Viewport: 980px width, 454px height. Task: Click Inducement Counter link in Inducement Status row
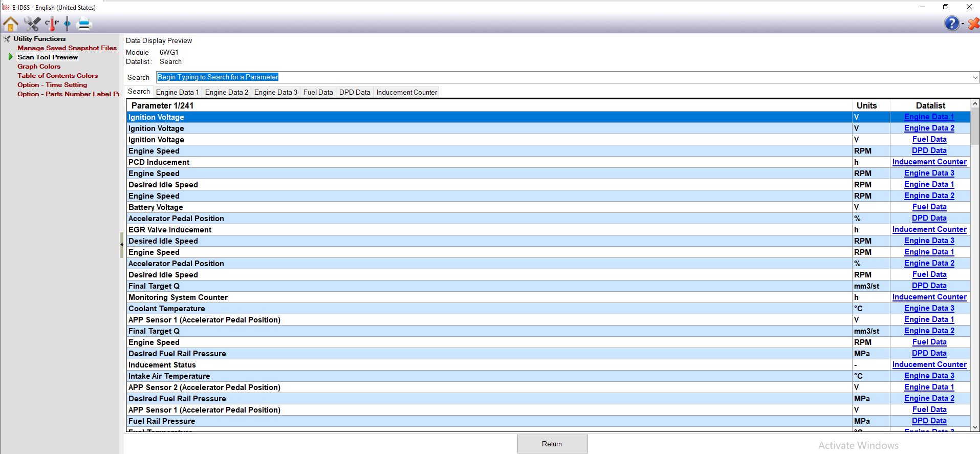pyautogui.click(x=929, y=365)
